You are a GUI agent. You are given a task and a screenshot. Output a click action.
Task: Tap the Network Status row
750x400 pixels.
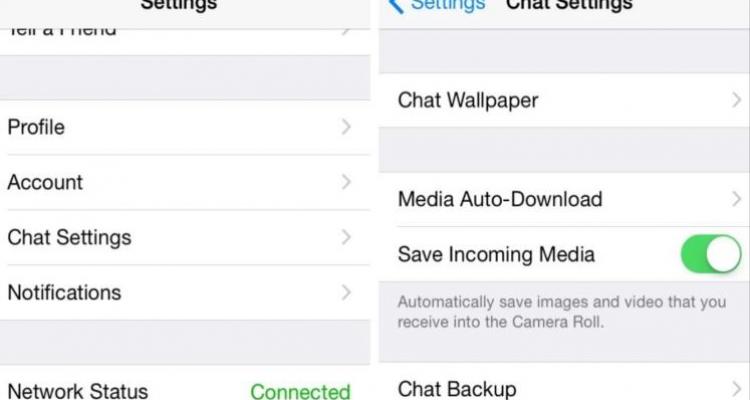coord(185,384)
